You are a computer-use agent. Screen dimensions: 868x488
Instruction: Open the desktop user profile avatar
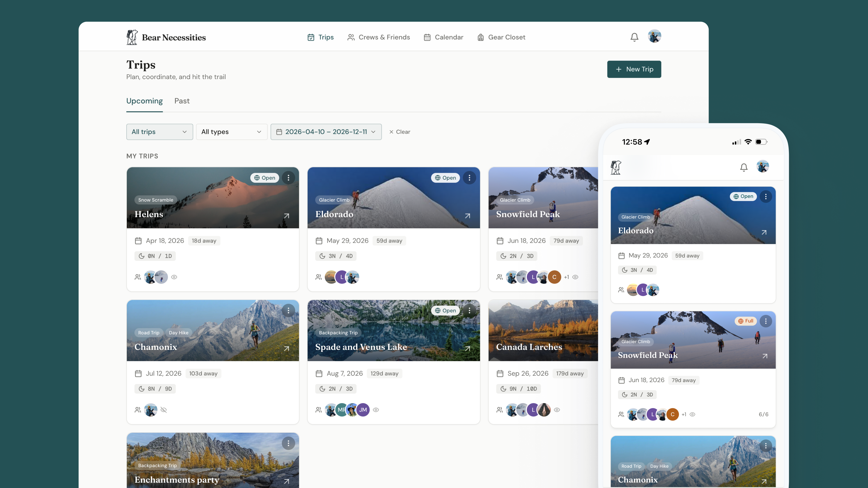point(654,36)
